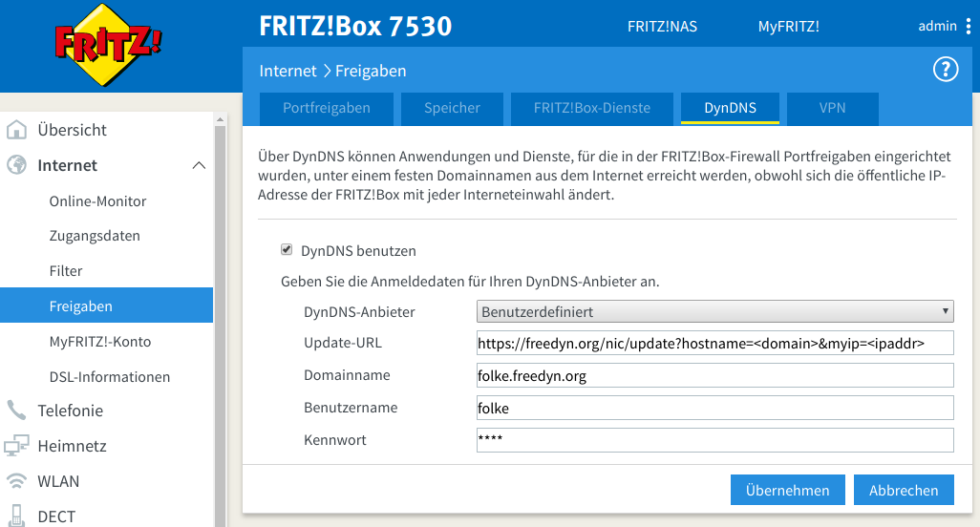The image size is (980, 527).
Task: Open the help question mark icon
Action: 944,69
